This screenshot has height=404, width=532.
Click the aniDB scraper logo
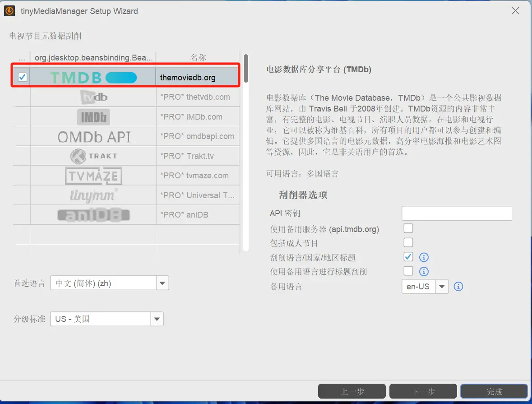pyautogui.click(x=93, y=214)
